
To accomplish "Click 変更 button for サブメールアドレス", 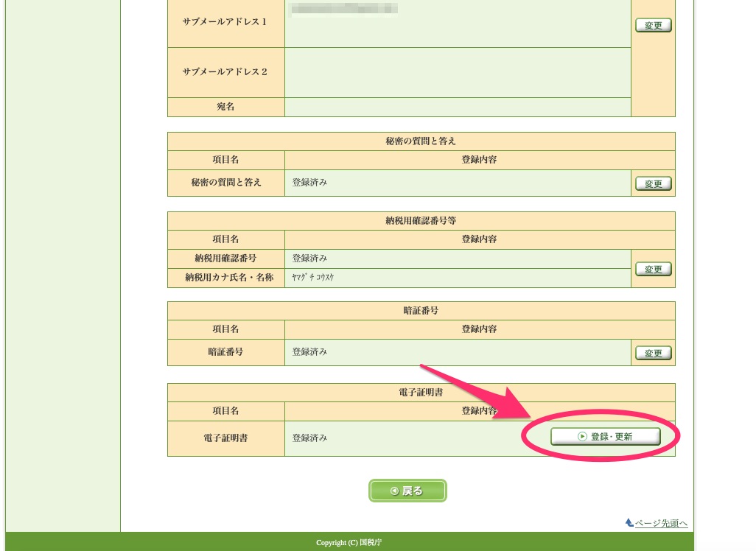I will click(x=654, y=25).
